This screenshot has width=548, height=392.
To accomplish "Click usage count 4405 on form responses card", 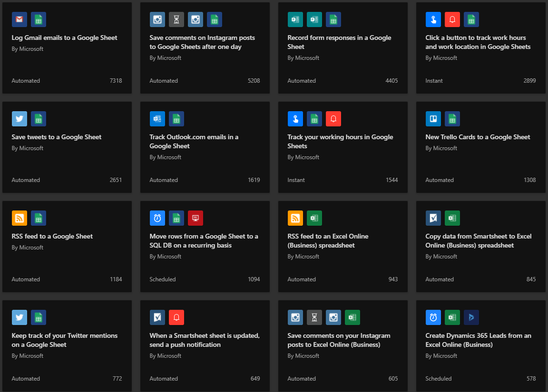I will click(391, 81).
